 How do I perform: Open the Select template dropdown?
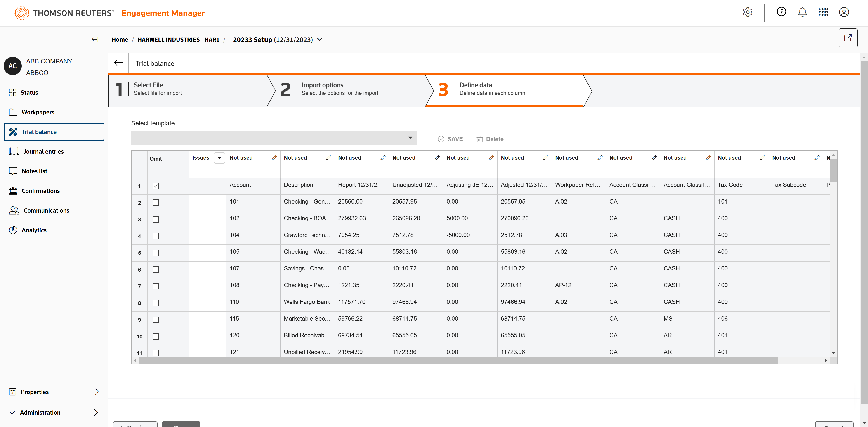point(274,138)
